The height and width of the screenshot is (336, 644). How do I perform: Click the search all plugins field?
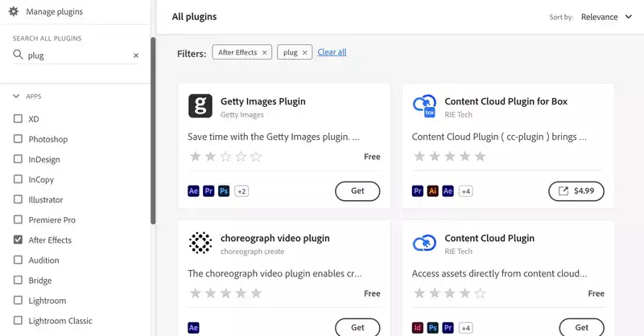[76, 55]
